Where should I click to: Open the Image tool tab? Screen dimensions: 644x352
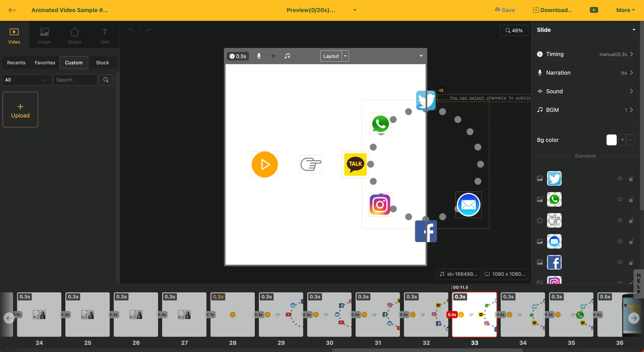coord(44,36)
